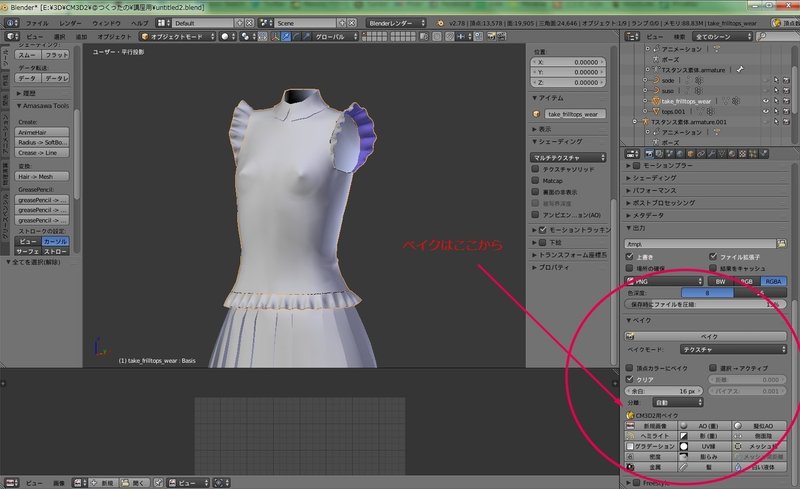Enable the Matcap checkbox
Image resolution: width=800 pixels, height=489 pixels.
coord(535,180)
